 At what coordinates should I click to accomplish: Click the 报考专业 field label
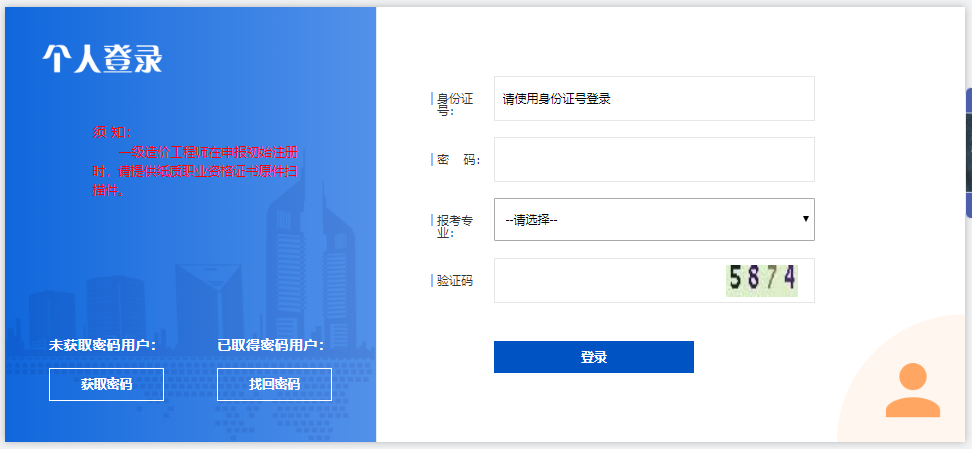(x=454, y=225)
